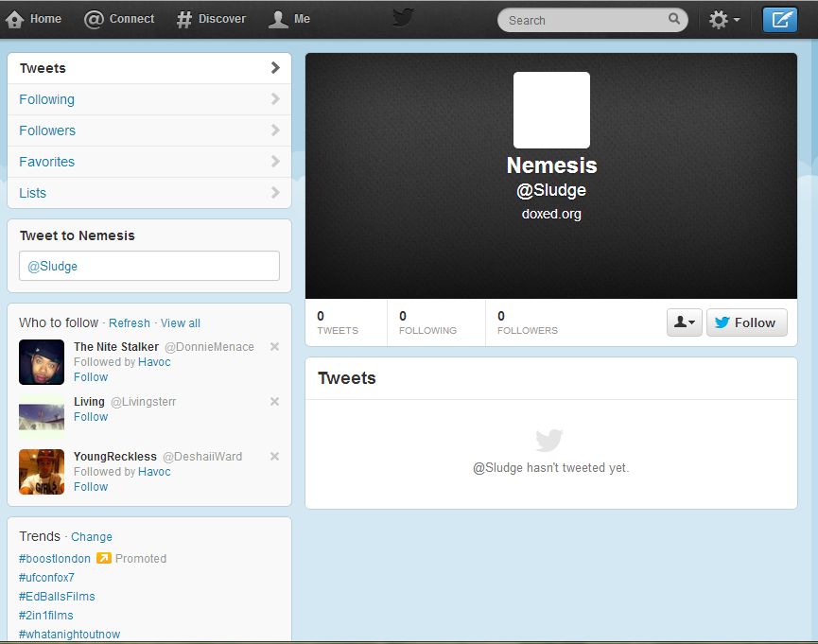Screen dimensions: 818x644
Task: Click the search magnifier icon
Action: (x=674, y=19)
